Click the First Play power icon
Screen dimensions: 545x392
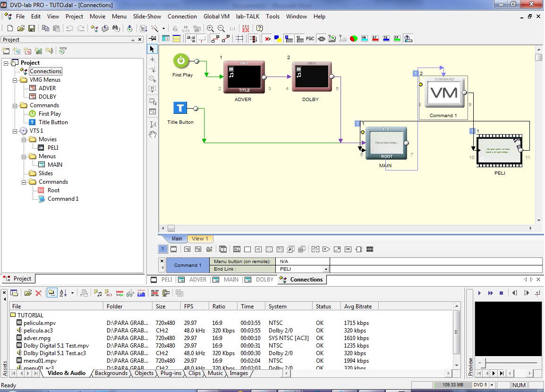[x=181, y=61]
